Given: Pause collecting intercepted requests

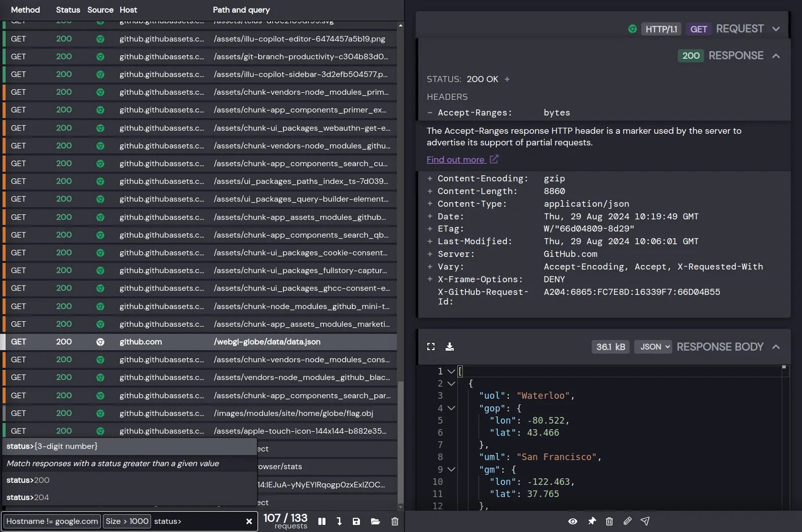Looking at the screenshot, I should click(321, 521).
